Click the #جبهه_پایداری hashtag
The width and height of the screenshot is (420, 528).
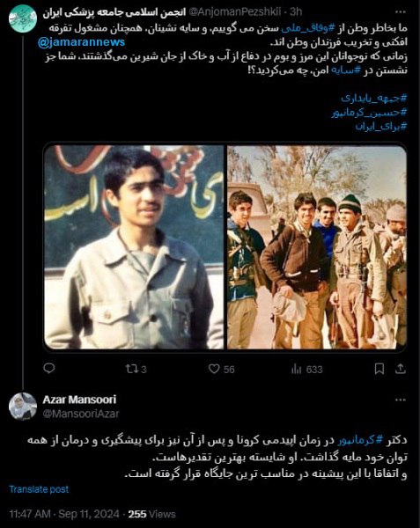pyautogui.click(x=374, y=99)
